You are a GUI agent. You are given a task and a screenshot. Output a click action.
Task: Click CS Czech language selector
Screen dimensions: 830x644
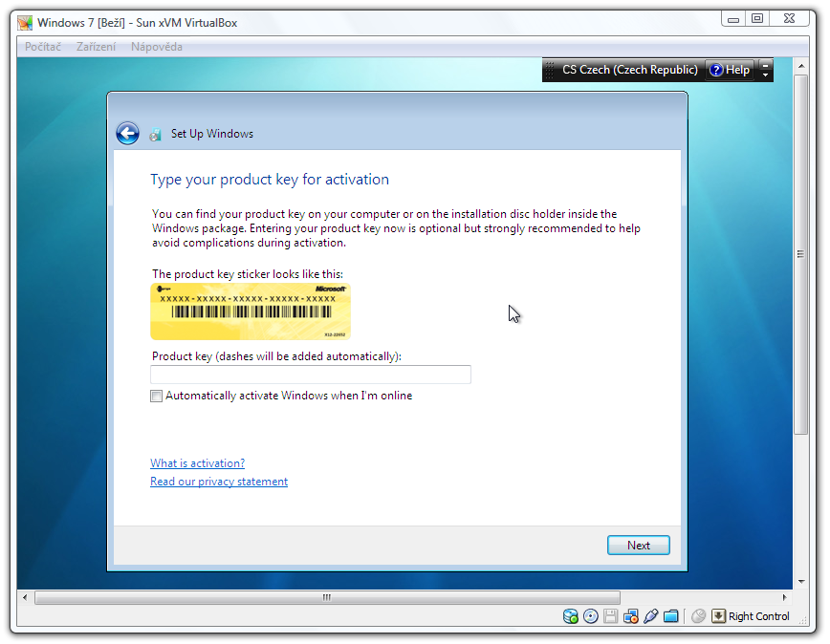pos(630,70)
